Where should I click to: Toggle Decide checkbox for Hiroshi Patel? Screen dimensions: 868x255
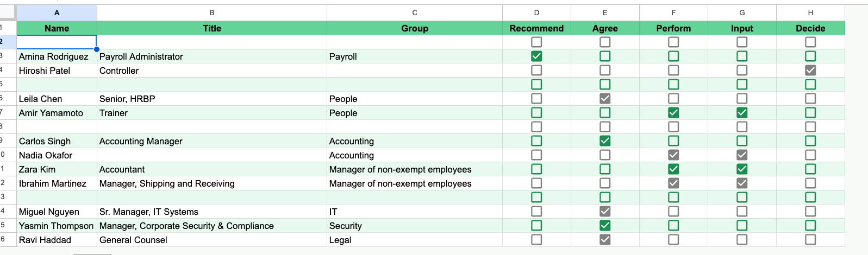pyautogui.click(x=810, y=70)
